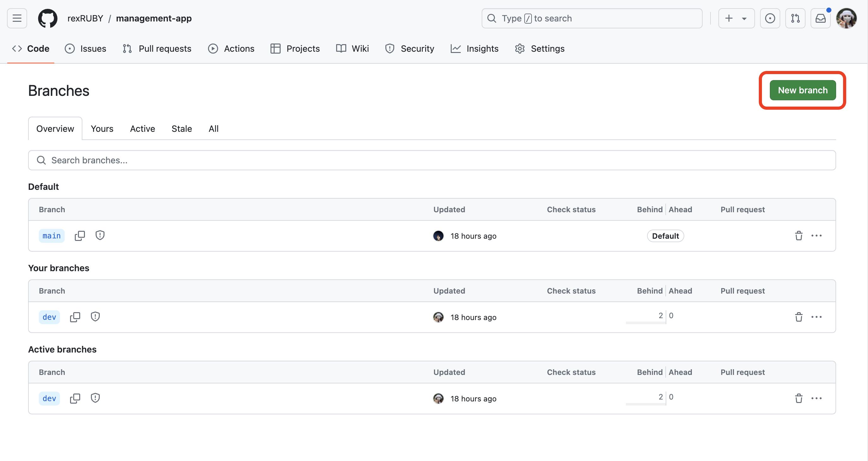The height and width of the screenshot is (461, 868).
Task: Open the hamburger navigation menu
Action: pyautogui.click(x=17, y=18)
